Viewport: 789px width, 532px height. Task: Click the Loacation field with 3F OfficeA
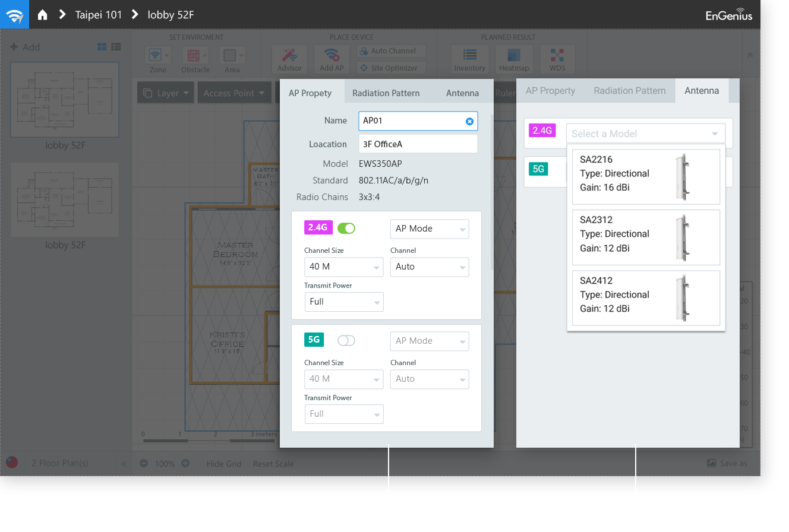pyautogui.click(x=418, y=144)
